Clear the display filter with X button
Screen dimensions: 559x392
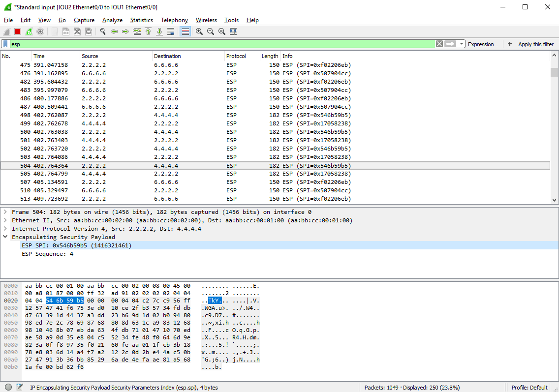pyautogui.click(x=439, y=44)
